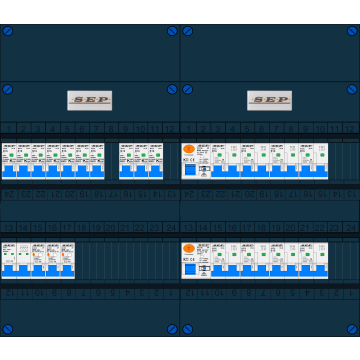Click the screw at the bottom-left corner of the left panel

8,329
